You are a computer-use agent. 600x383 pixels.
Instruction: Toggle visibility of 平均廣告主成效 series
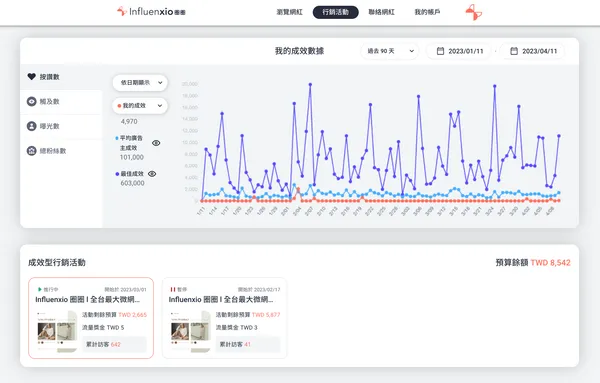[x=156, y=143]
